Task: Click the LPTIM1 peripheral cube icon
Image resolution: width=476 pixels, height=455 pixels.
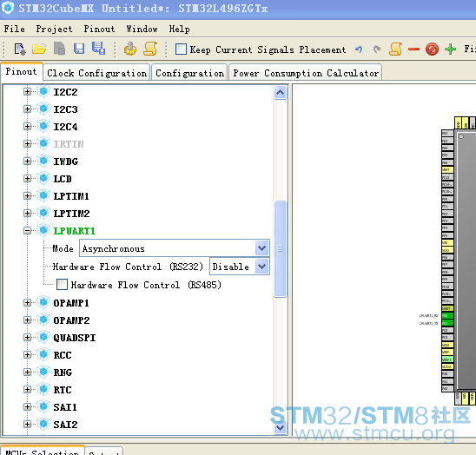Action: (43, 195)
